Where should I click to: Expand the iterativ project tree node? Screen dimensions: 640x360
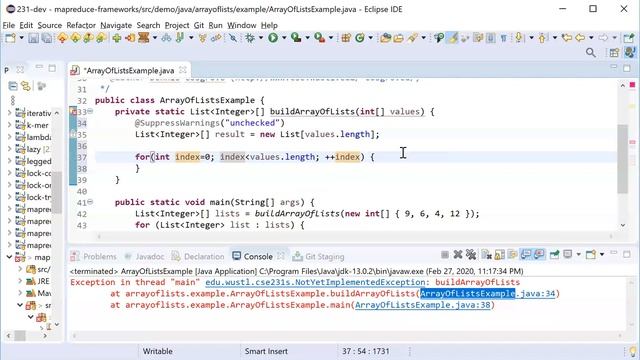(x=9, y=113)
